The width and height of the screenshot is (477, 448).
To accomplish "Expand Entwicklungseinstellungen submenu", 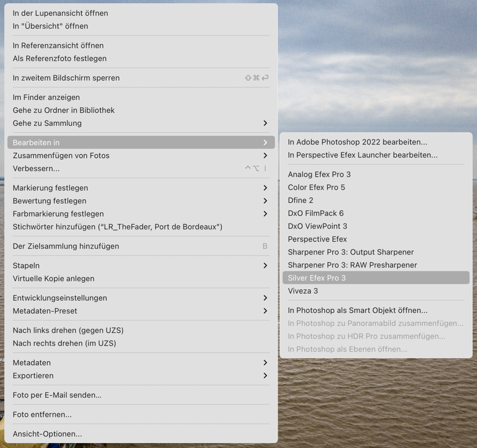I will [141, 298].
